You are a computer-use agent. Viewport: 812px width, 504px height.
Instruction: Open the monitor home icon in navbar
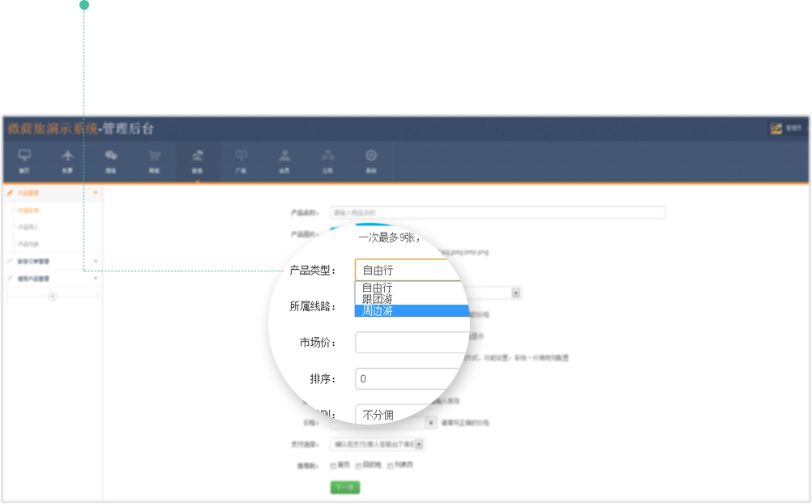coord(24,156)
